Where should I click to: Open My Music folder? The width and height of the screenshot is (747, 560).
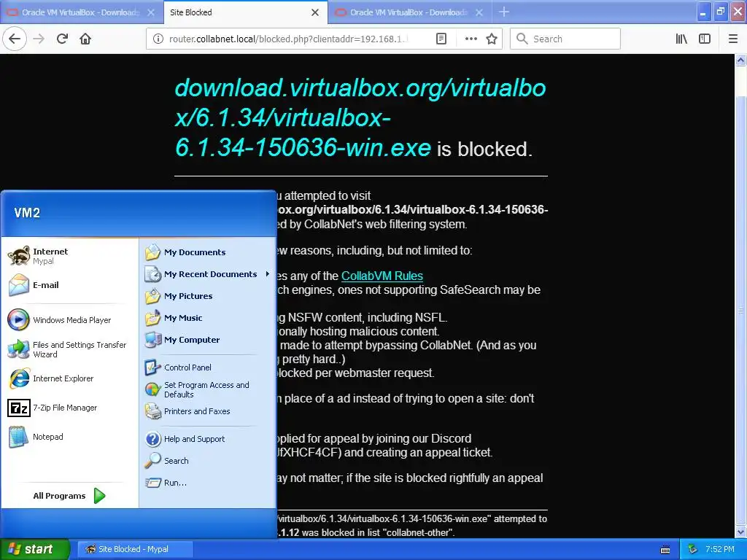click(207, 318)
